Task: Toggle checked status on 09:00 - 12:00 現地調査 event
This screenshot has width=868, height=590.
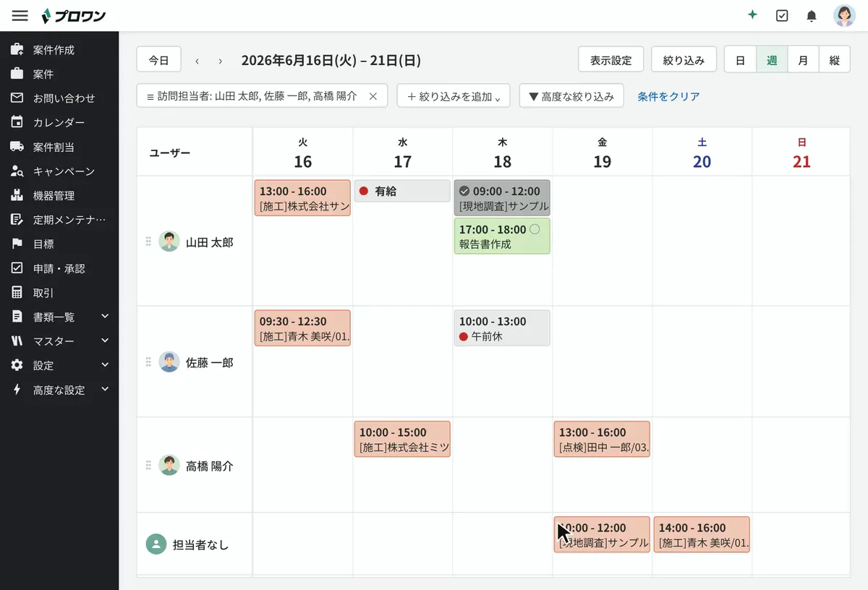Action: point(464,192)
